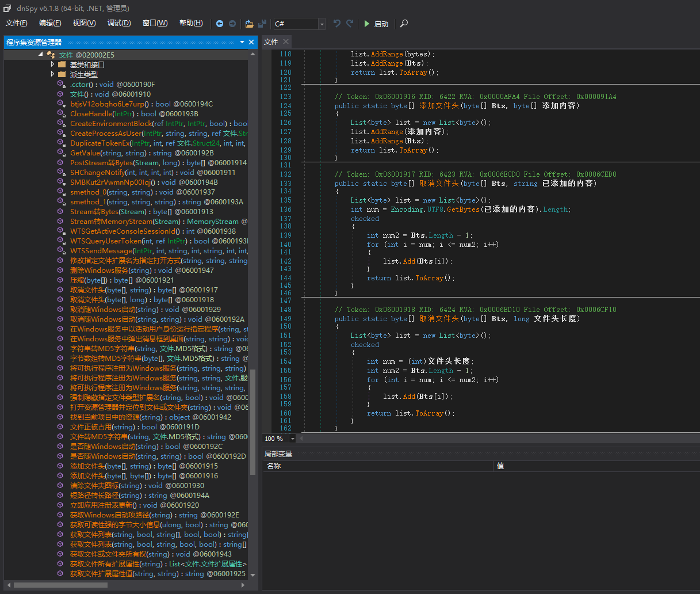The width and height of the screenshot is (700, 594).
Task: Click the Redo icon
Action: [349, 24]
